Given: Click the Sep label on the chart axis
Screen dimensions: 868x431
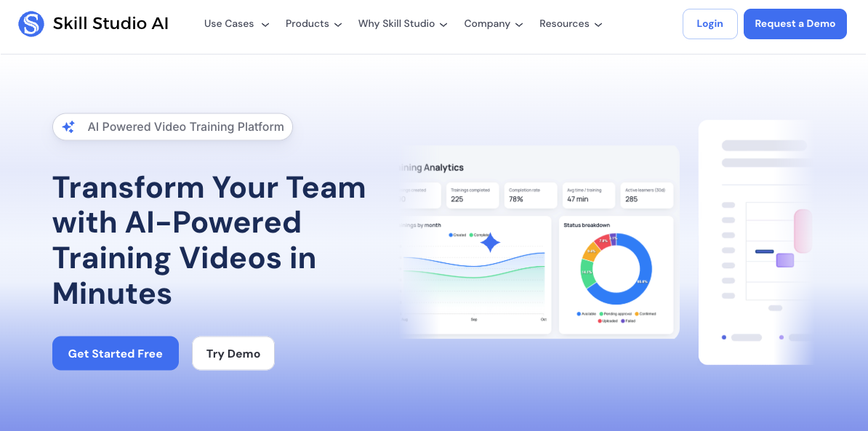Looking at the screenshot, I should coord(474,320).
